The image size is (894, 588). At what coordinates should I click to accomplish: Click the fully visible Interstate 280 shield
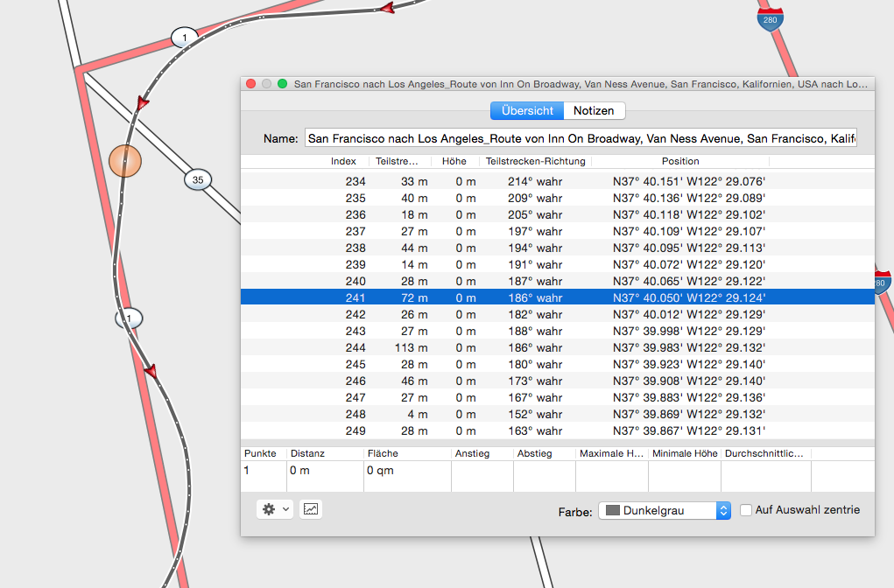771,19
